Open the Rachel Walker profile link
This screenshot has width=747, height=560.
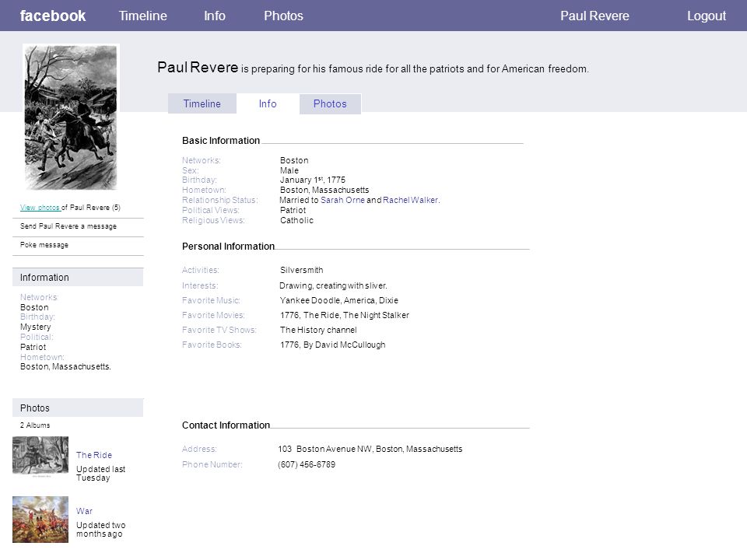click(410, 200)
